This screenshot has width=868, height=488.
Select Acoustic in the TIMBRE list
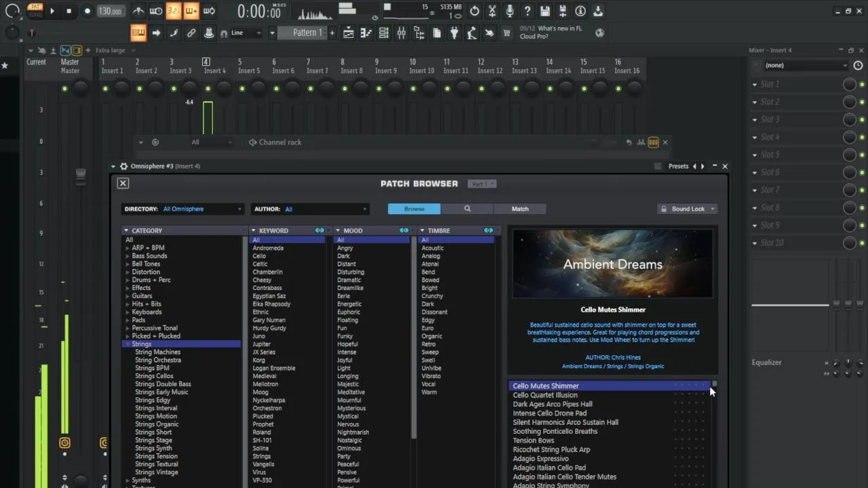433,248
